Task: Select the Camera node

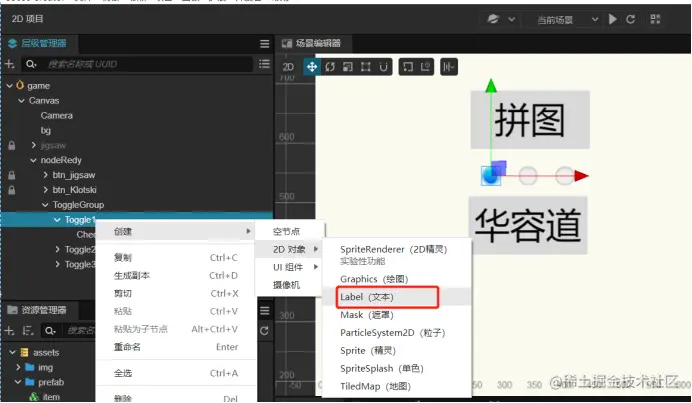Action: click(x=56, y=116)
